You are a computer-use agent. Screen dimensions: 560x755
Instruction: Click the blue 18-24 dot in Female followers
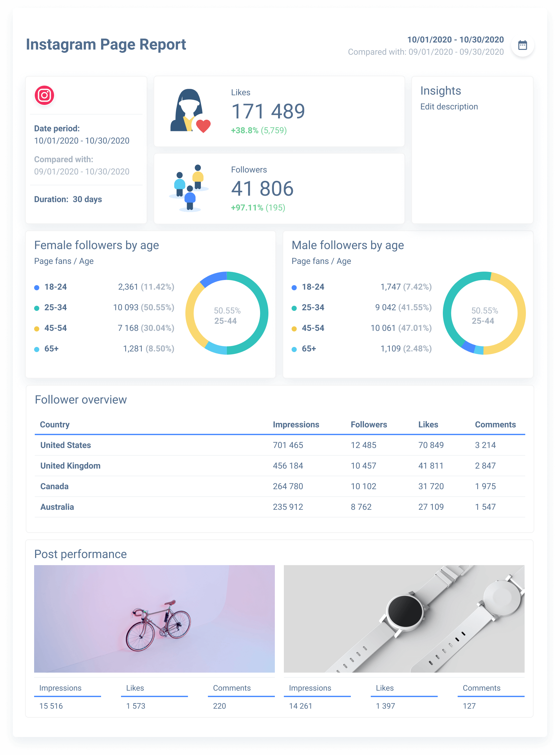[37, 288]
